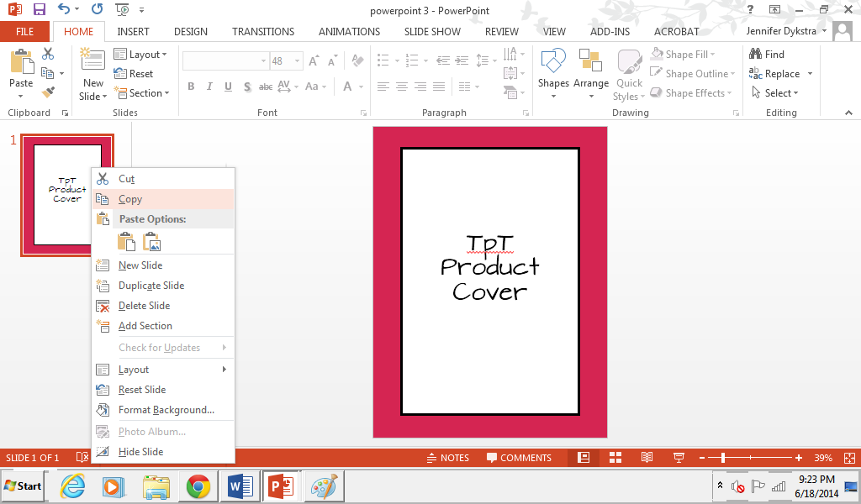Click the Windows Start button
The width and height of the screenshot is (861, 504).
click(23, 486)
